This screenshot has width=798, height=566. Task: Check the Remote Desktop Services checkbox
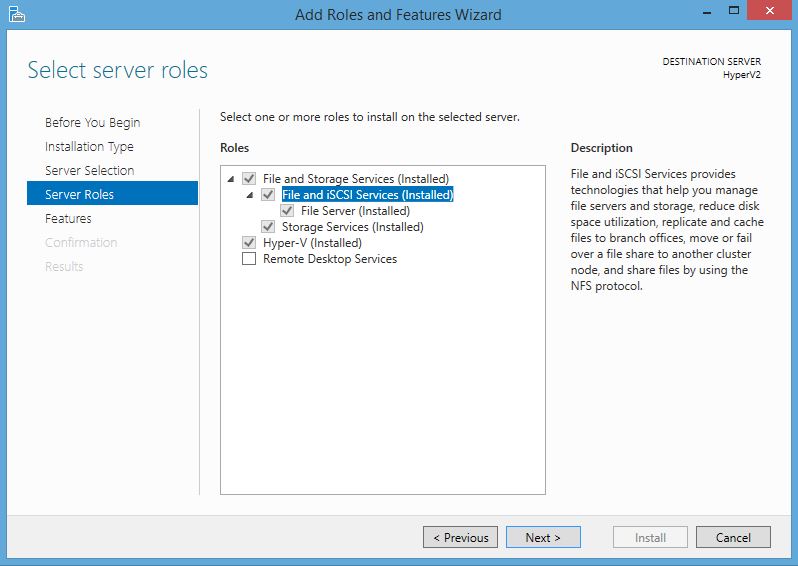[x=249, y=259]
